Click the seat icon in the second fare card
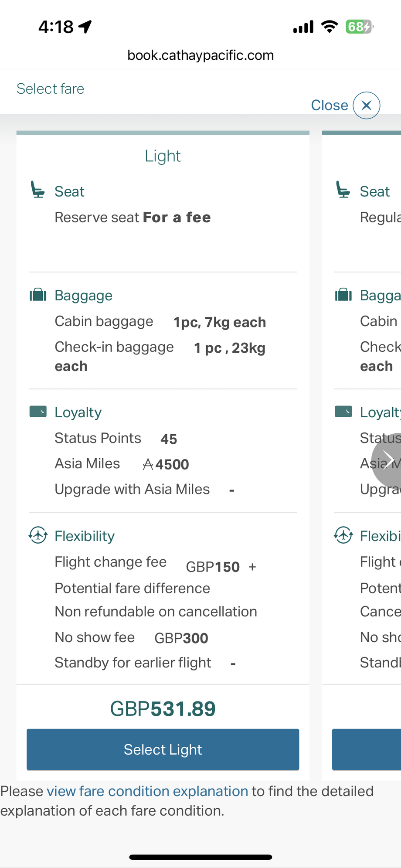The width and height of the screenshot is (401, 868). pyautogui.click(x=343, y=190)
